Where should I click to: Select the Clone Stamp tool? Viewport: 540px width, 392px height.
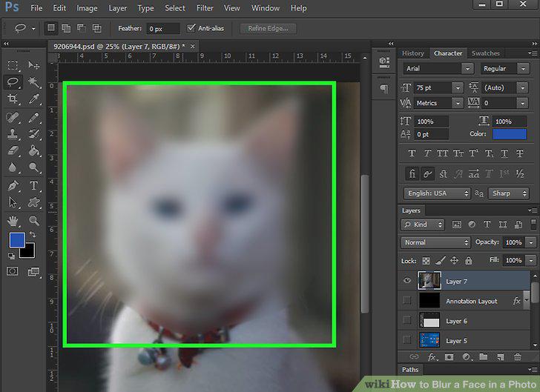click(x=13, y=134)
